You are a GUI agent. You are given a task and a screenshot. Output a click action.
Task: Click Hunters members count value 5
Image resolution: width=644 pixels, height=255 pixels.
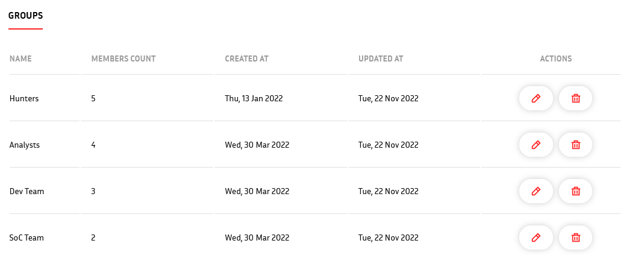[93, 99]
